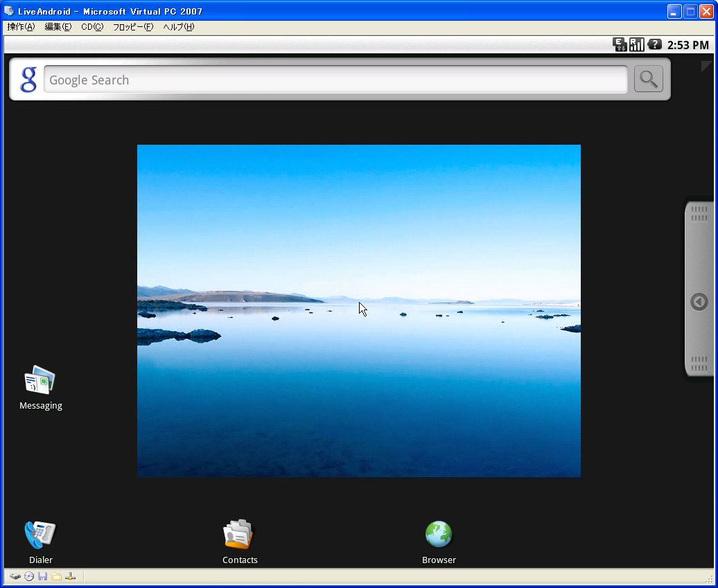
Task: Click the magnifier search button
Action: coord(649,79)
